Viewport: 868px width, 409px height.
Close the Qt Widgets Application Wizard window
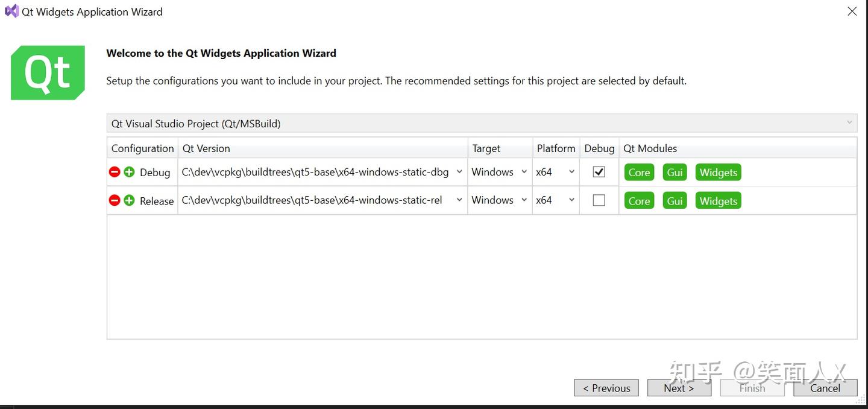[852, 11]
